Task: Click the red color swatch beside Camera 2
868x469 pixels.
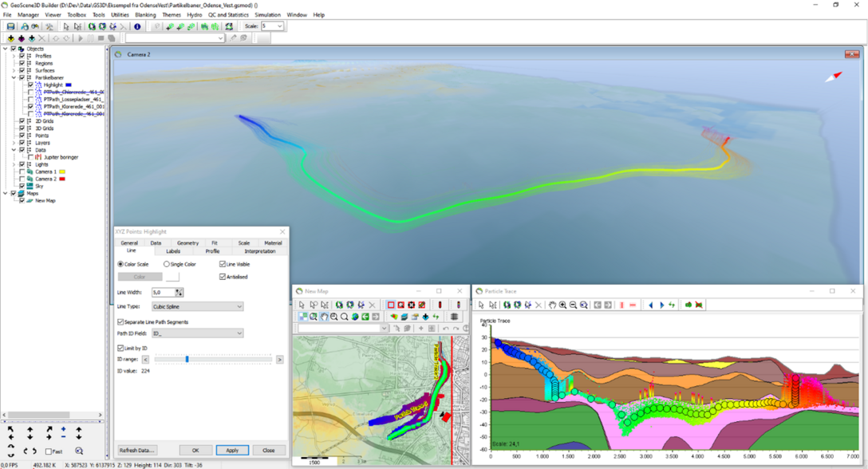Action: 62,179
